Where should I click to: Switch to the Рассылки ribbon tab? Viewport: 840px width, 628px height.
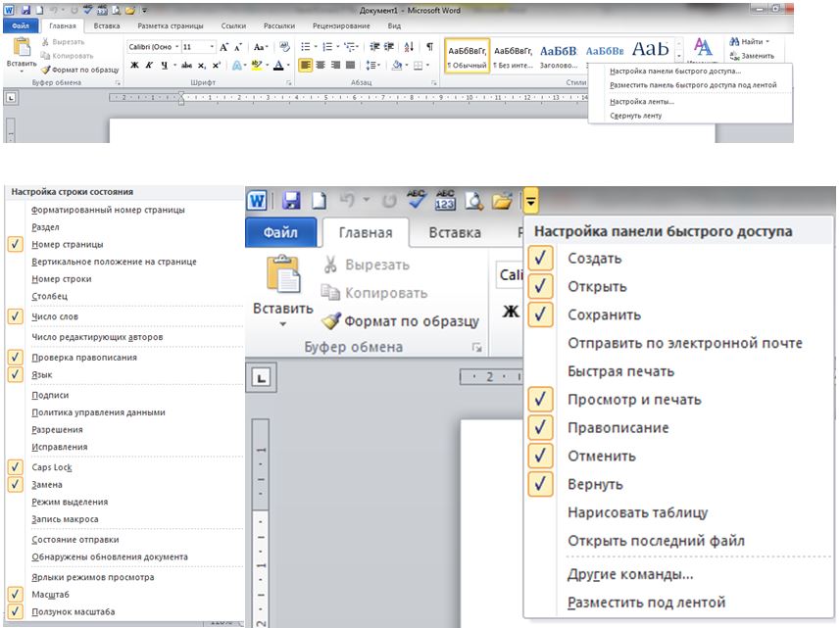281,25
